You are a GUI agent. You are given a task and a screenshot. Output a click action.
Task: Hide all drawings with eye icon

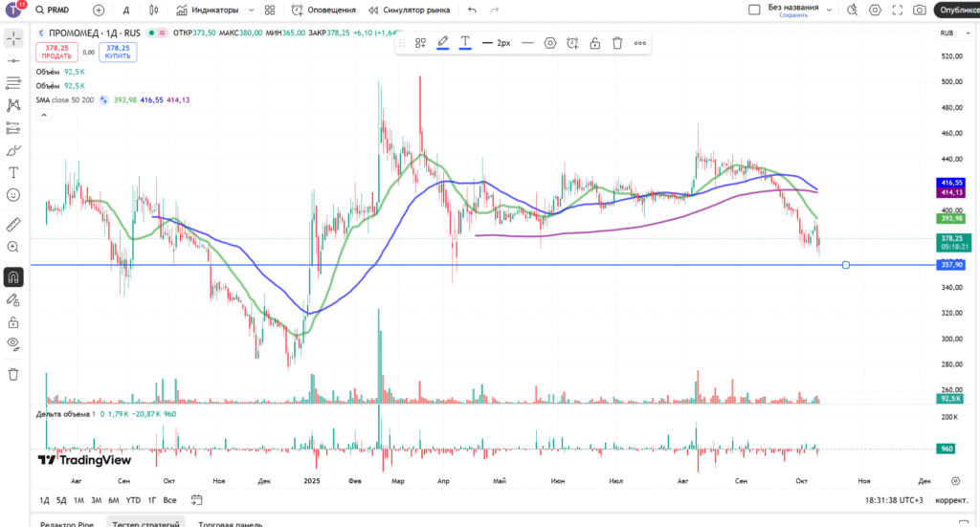13,344
